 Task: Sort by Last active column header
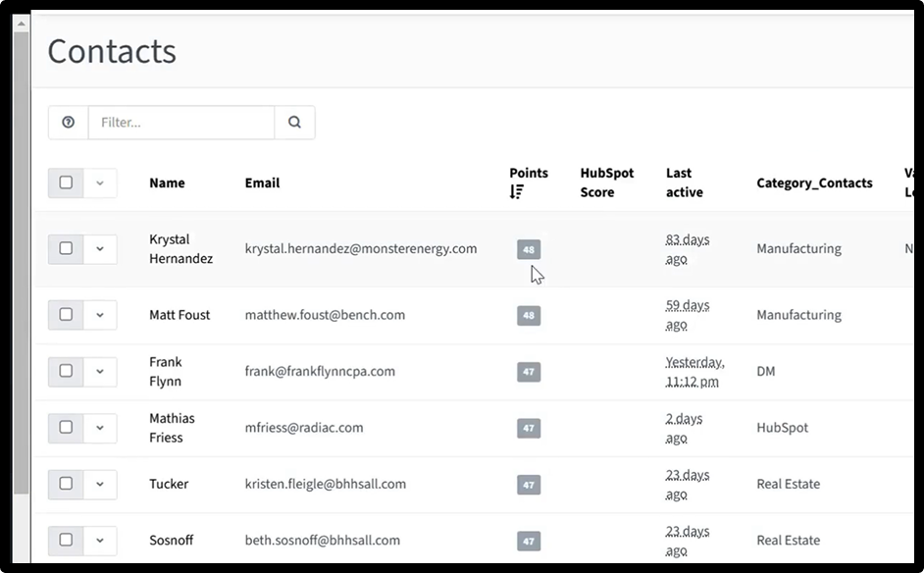click(x=684, y=182)
